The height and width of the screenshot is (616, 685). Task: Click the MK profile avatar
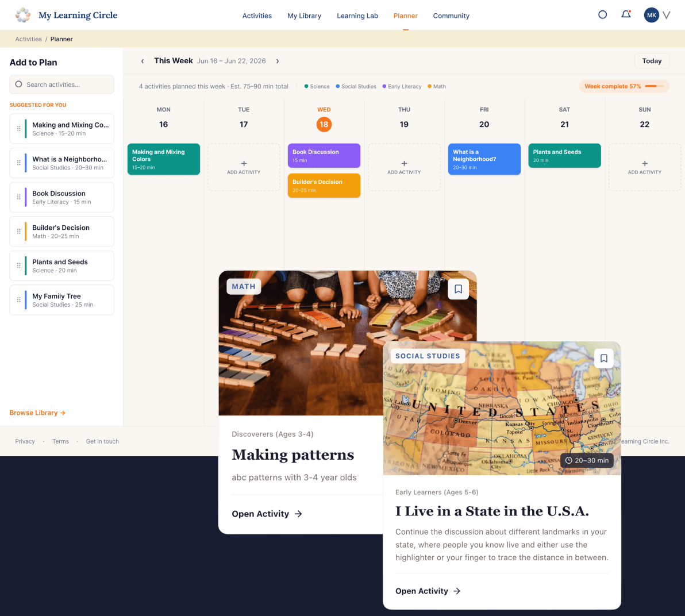pyautogui.click(x=651, y=15)
